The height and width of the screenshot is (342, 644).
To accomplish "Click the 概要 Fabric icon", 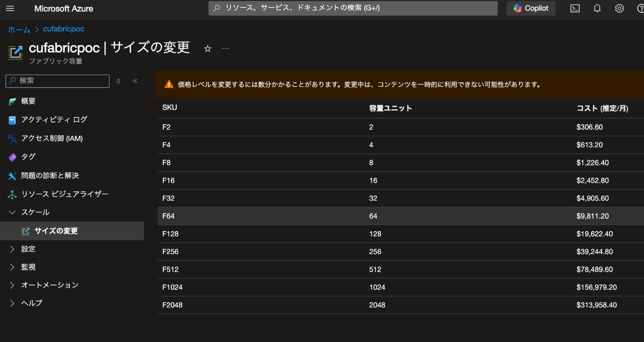I will tap(12, 102).
